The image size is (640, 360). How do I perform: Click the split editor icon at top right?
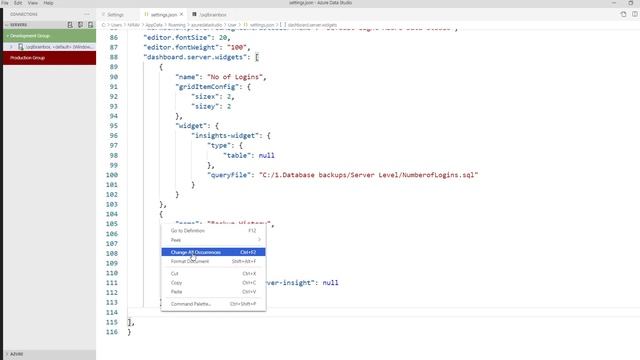(x=635, y=14)
